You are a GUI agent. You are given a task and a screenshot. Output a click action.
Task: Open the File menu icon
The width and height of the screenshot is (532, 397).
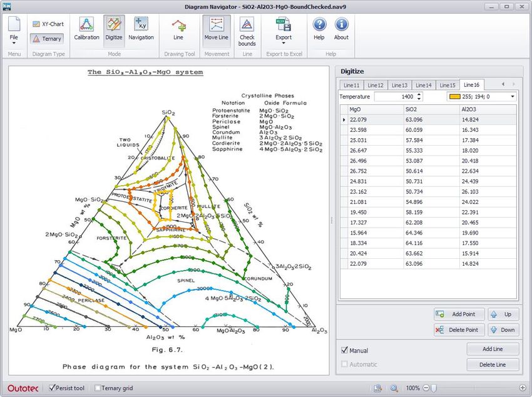[14, 24]
